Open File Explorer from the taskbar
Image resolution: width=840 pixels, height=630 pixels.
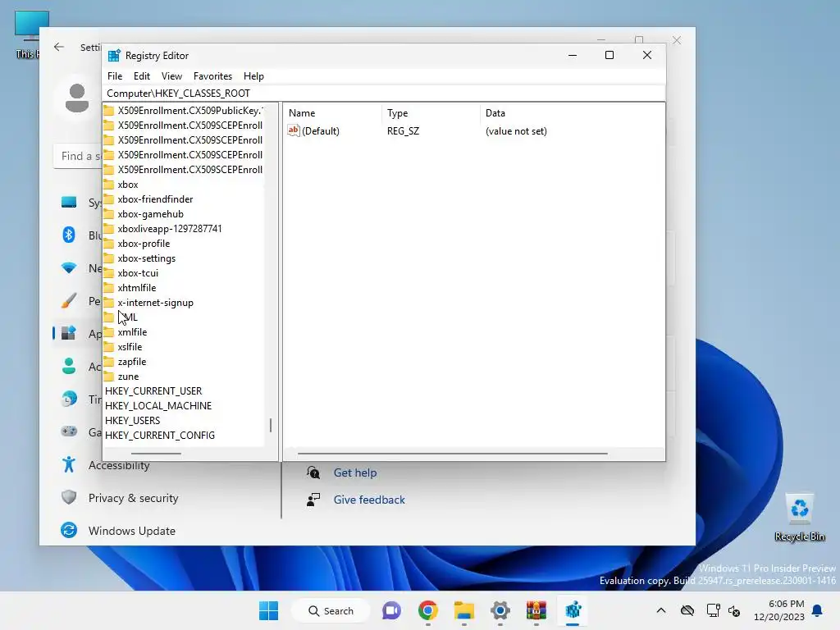click(x=464, y=610)
